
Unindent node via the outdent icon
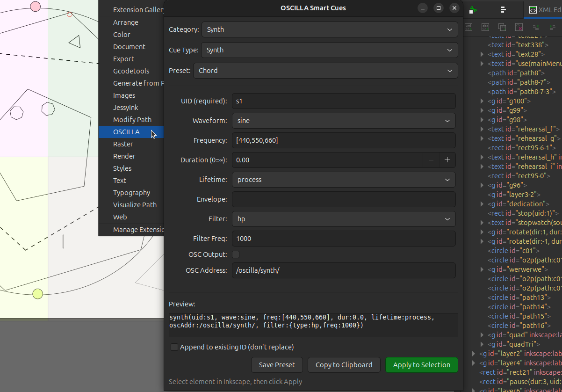536,27
